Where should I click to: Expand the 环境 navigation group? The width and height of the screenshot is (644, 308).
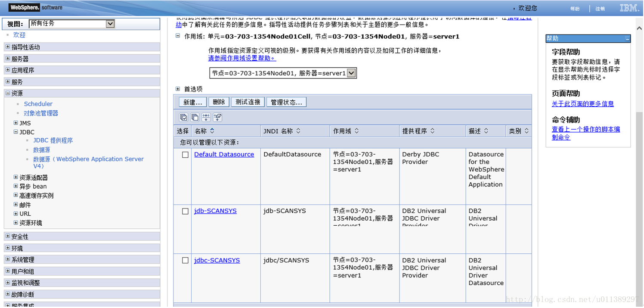(8, 248)
